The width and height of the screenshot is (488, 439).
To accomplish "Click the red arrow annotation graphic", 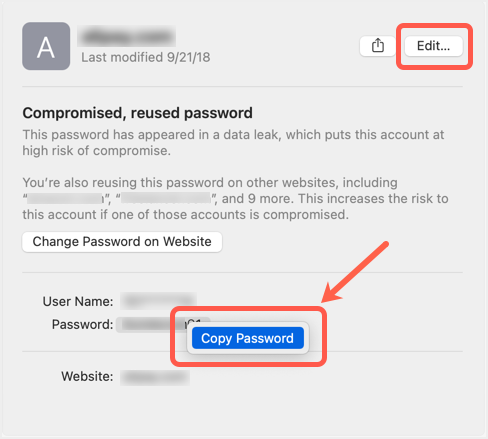I will pos(355,272).
